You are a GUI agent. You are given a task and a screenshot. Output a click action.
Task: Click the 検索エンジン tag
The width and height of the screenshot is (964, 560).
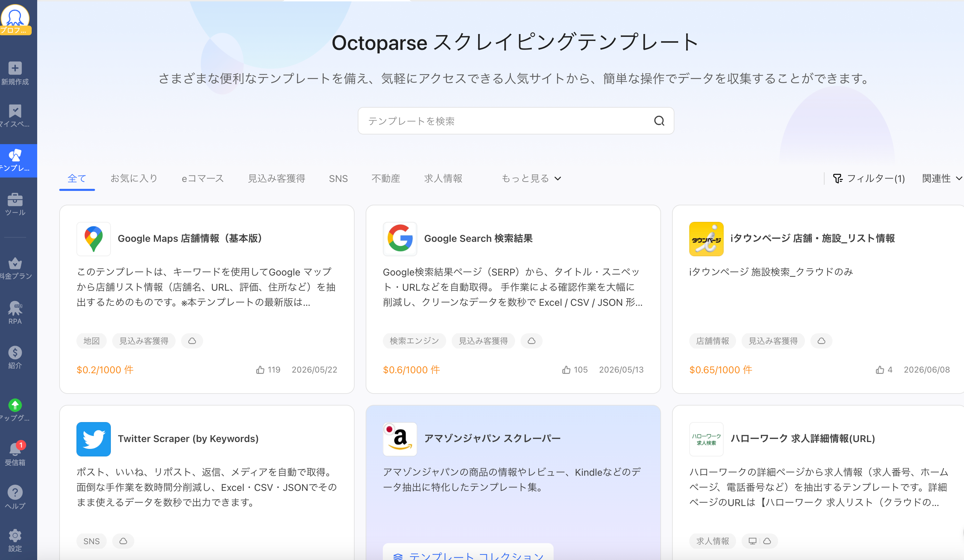(414, 341)
